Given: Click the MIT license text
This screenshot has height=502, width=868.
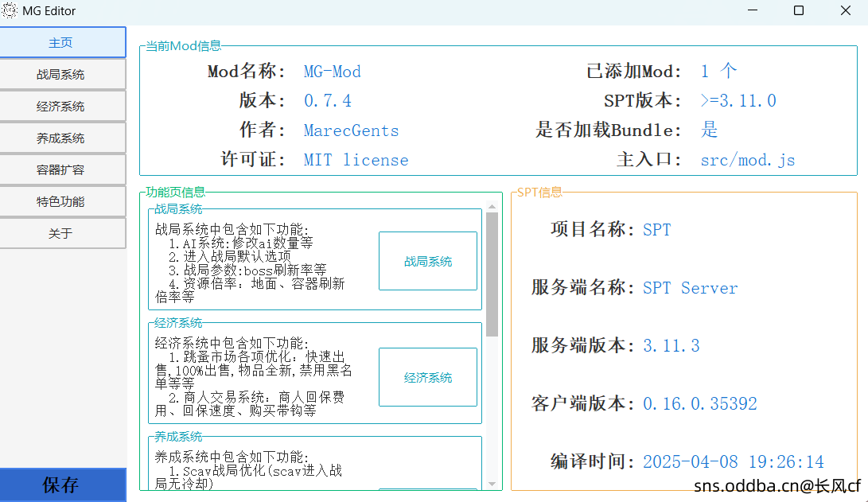Looking at the screenshot, I should tap(356, 160).
